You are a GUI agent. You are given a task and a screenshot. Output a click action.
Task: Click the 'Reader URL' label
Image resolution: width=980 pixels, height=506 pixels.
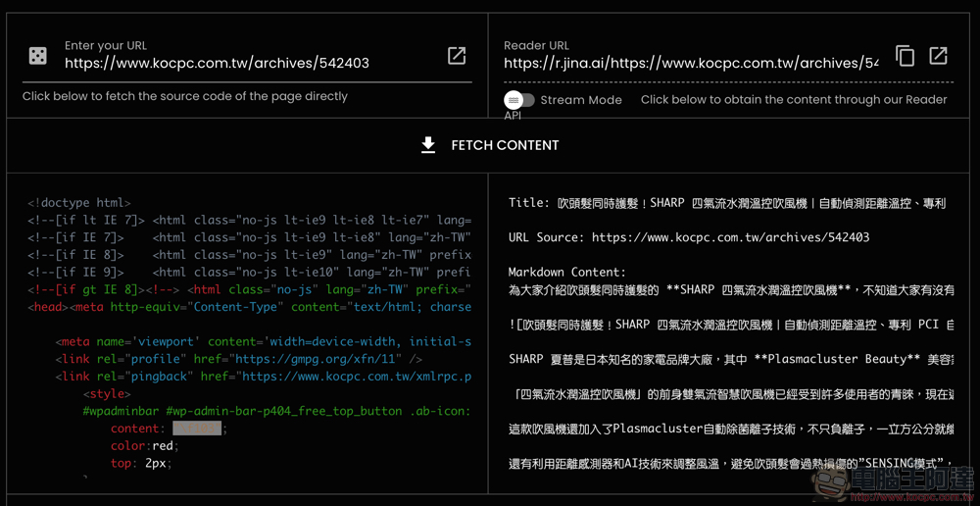536,45
